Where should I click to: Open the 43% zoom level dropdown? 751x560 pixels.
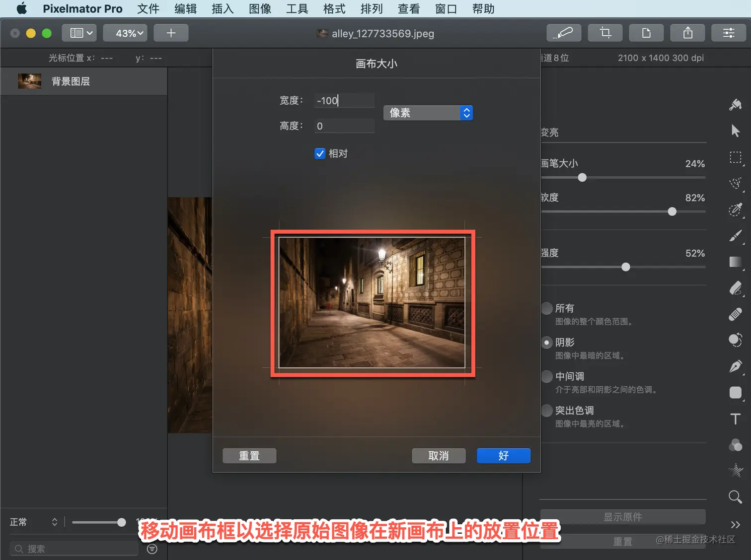coord(125,33)
